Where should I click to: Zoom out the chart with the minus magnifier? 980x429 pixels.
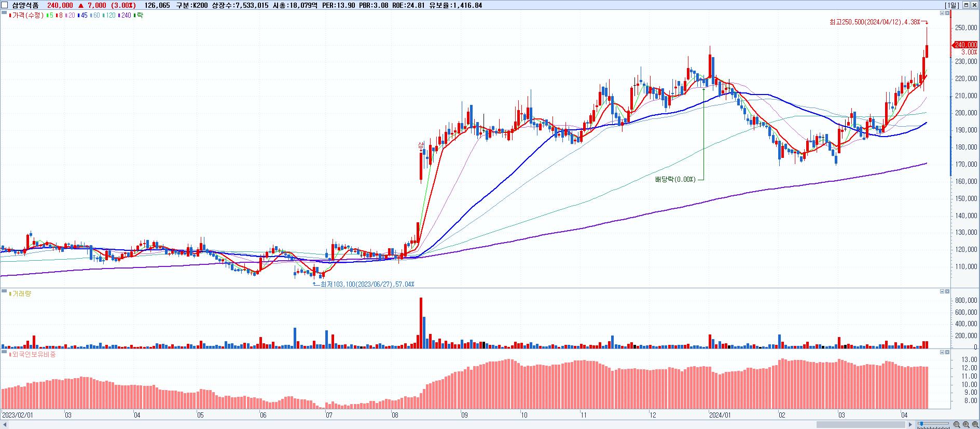(957, 424)
